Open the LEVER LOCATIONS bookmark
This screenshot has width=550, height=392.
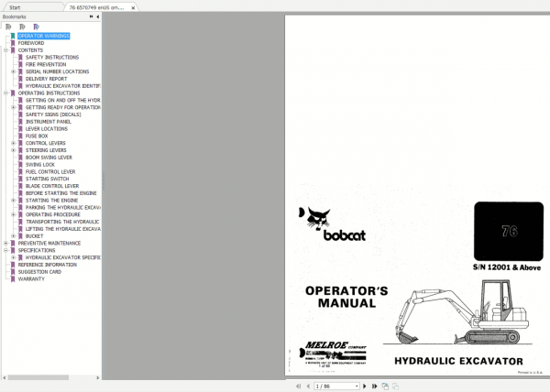click(x=47, y=129)
